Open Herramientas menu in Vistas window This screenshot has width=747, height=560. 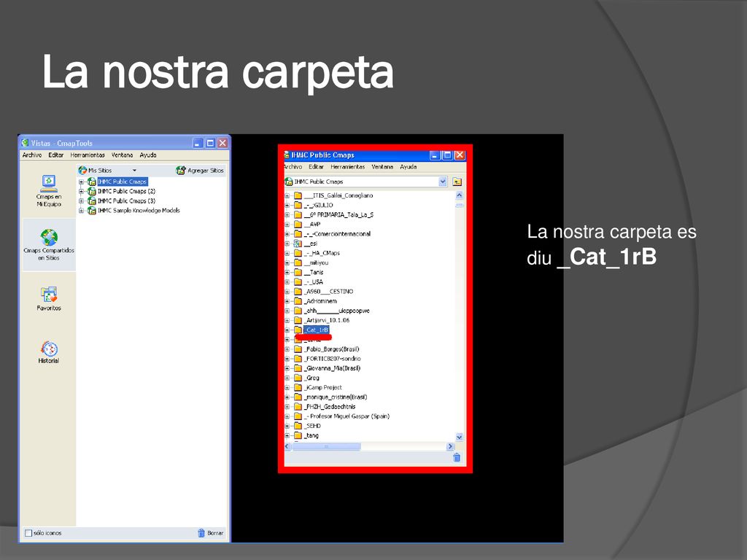[x=88, y=155]
